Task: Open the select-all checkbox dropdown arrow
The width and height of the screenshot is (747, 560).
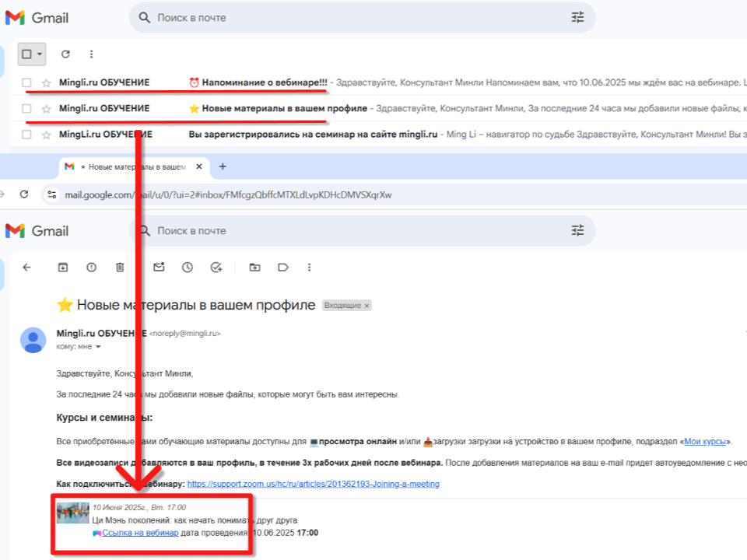Action: pos(40,54)
